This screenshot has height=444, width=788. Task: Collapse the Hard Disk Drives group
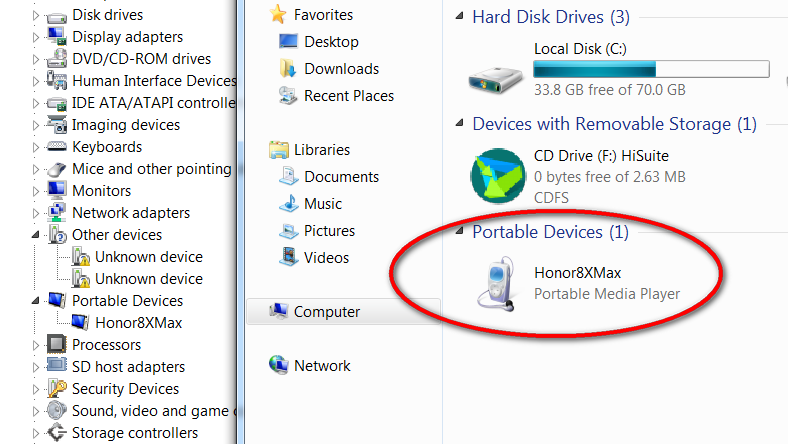[x=459, y=16]
